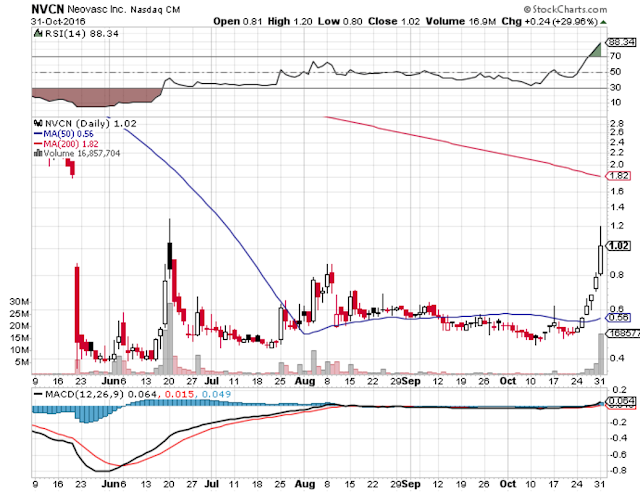Click the 0.064 MACD value tag

pos(620,401)
